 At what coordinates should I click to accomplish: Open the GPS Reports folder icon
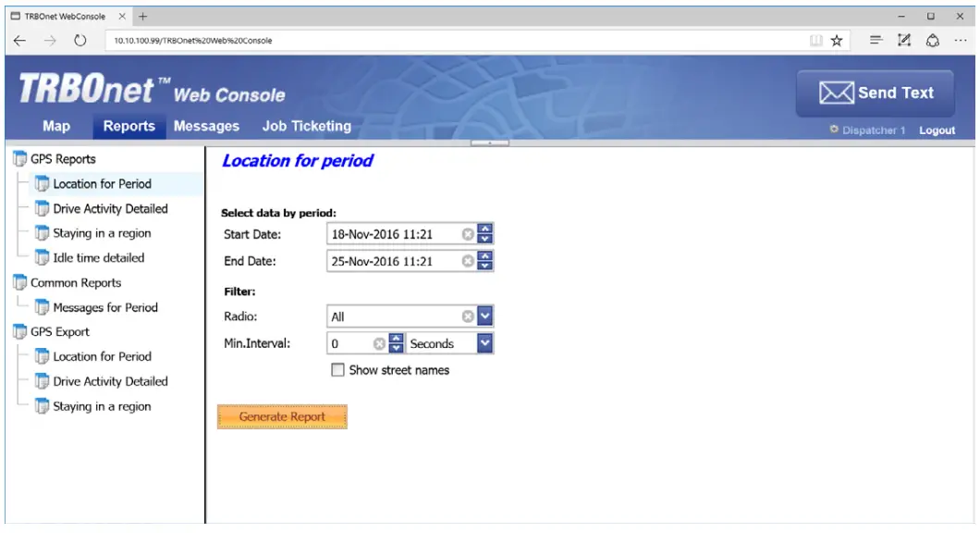point(20,159)
